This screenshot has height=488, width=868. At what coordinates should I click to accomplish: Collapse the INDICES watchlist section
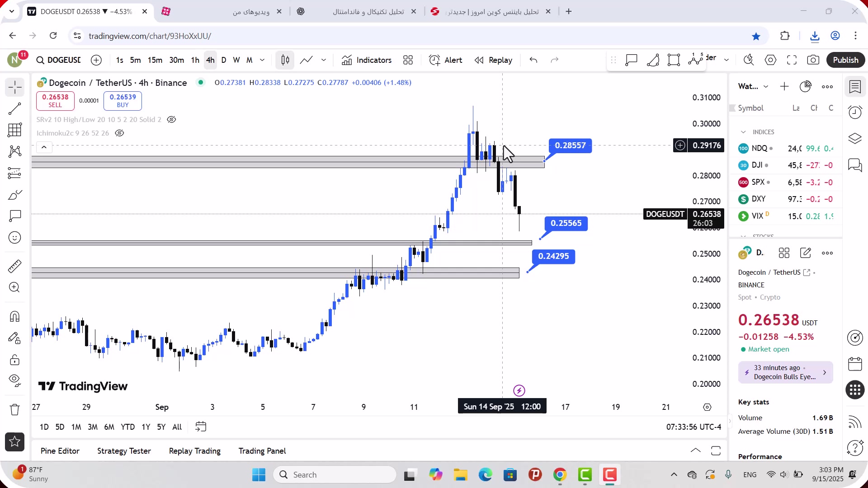pyautogui.click(x=743, y=132)
